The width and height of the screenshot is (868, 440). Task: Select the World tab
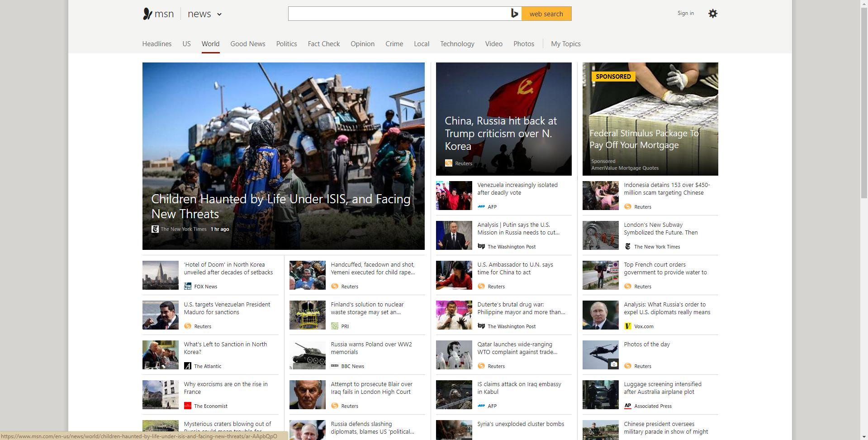[x=211, y=44]
